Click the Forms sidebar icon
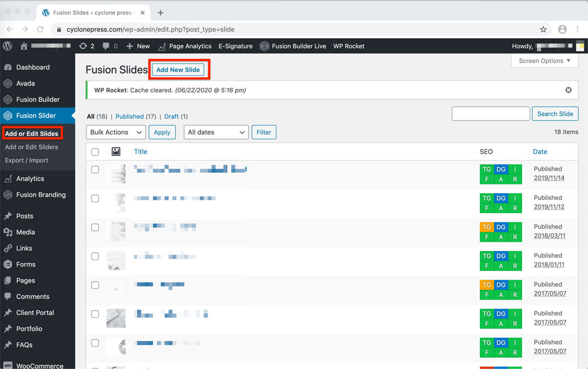588x369 pixels. point(8,264)
